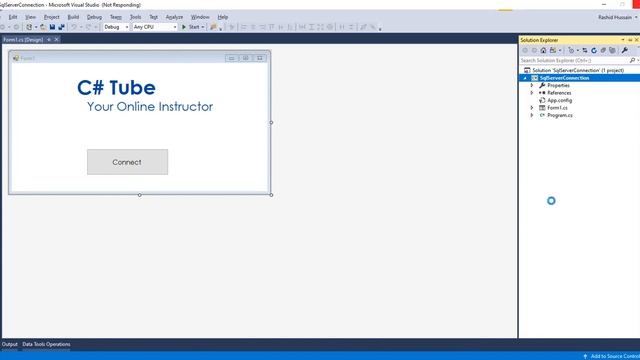Click the Redo icon in the toolbar
The image size is (640, 360).
coord(88,27)
